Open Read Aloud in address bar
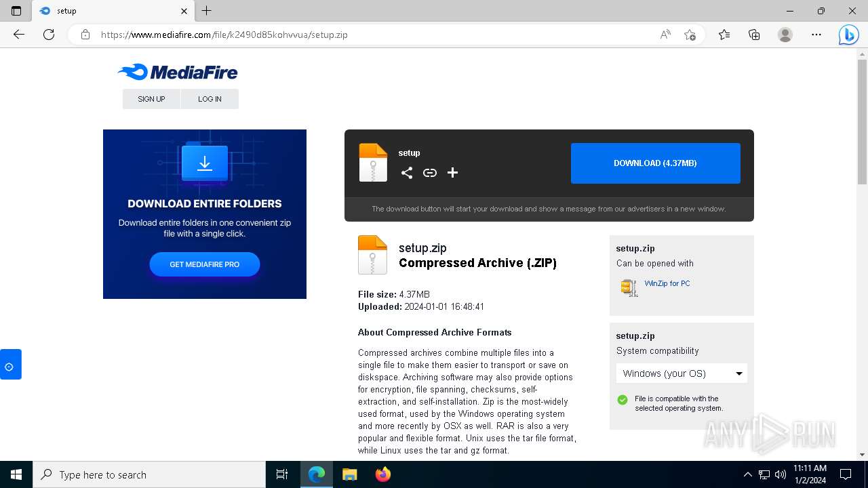 pos(665,35)
